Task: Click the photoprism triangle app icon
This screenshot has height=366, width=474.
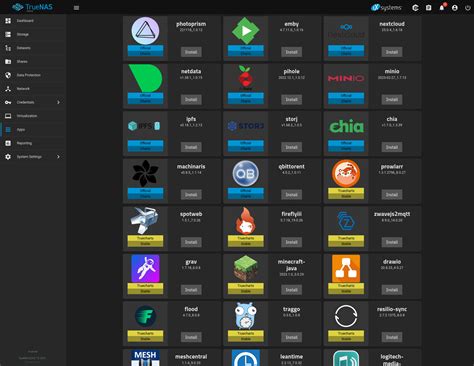Action: [x=145, y=31]
